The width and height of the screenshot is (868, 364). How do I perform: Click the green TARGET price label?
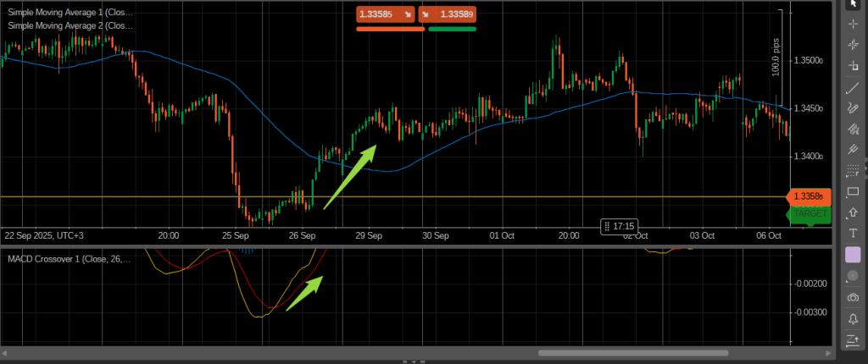810,214
